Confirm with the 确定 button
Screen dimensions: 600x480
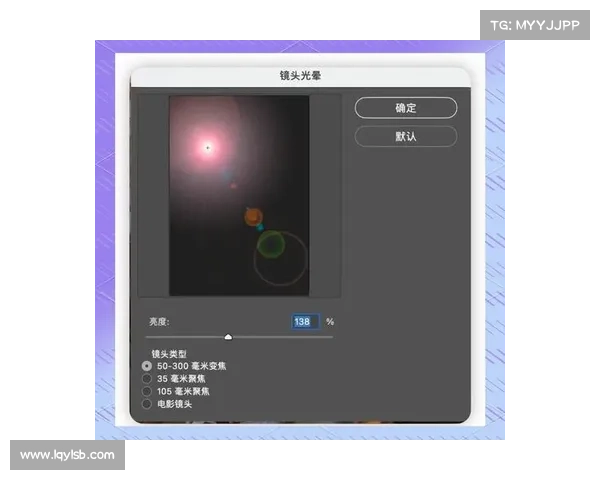point(406,108)
